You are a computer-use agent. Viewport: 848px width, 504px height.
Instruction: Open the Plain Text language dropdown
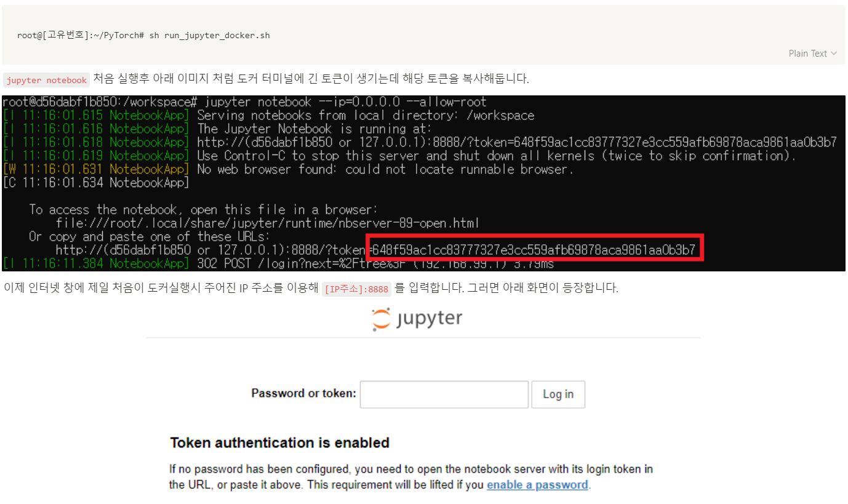click(812, 54)
